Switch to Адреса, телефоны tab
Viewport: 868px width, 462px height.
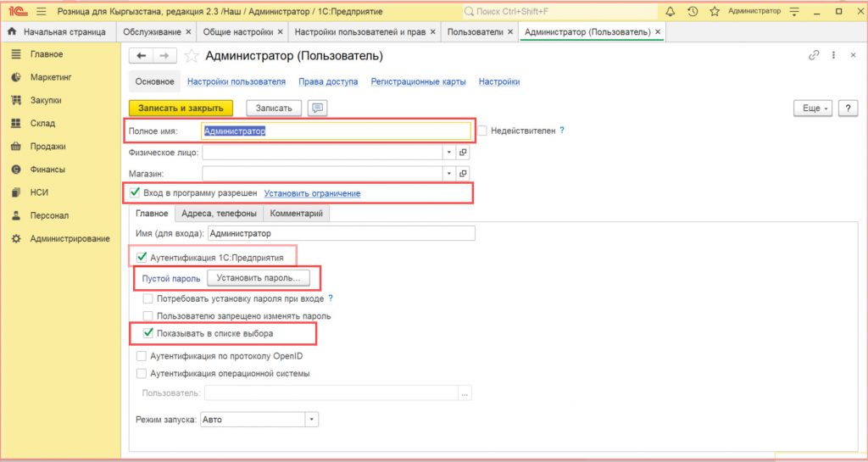click(x=218, y=214)
